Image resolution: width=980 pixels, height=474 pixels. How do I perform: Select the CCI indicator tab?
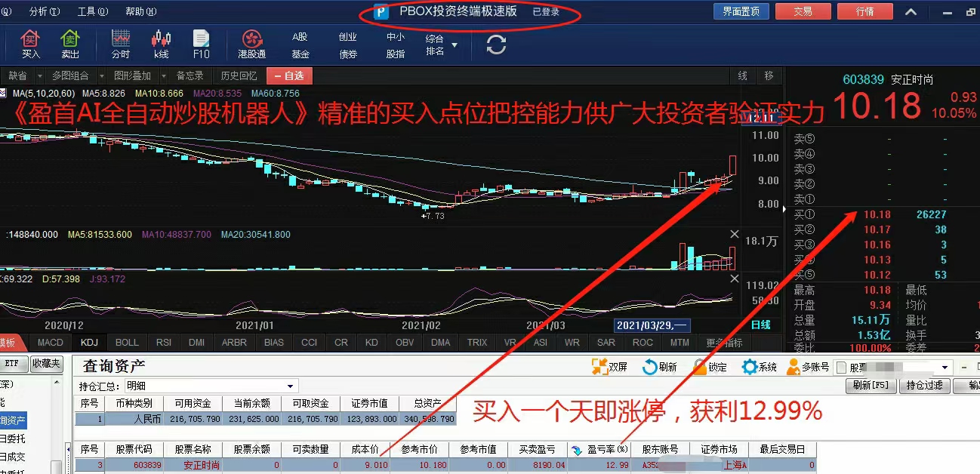point(309,343)
